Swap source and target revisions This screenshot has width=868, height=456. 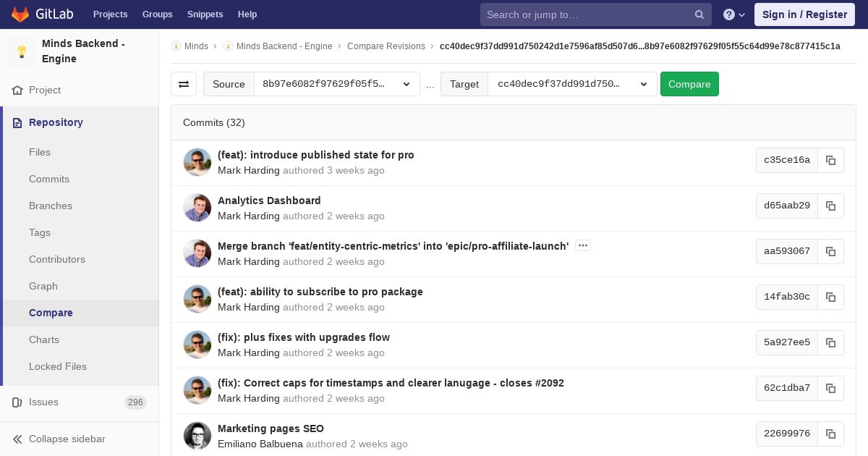point(184,84)
